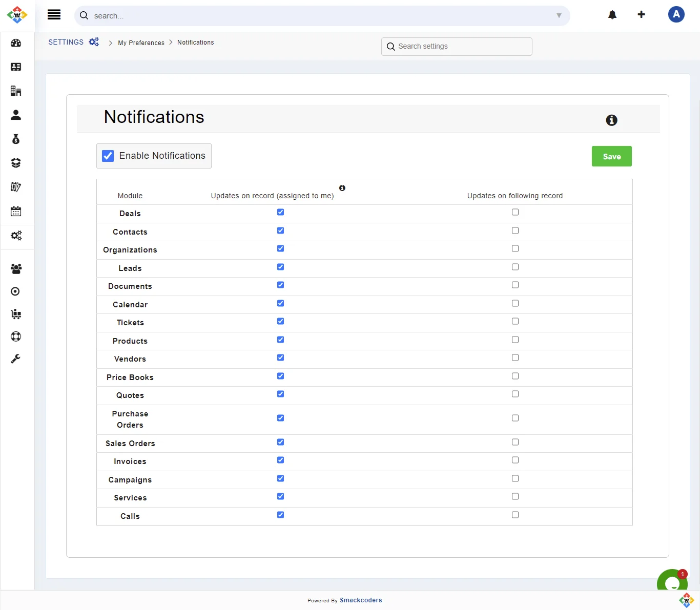Open the support lifebuoy icon in sidebar

16,336
